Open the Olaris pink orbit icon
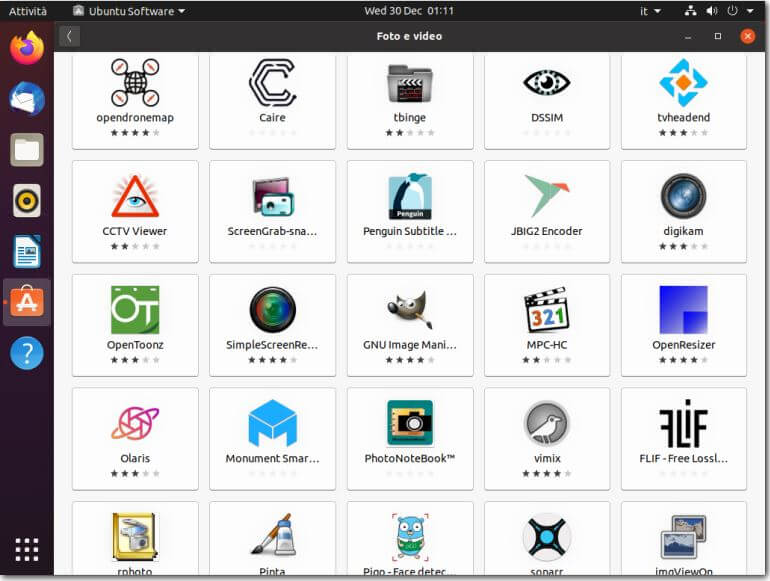The width and height of the screenshot is (770, 581). point(135,423)
